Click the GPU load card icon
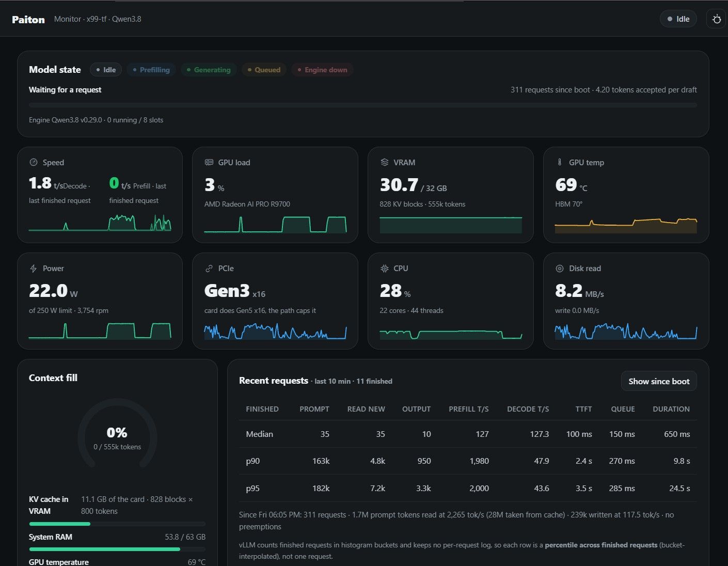Image resolution: width=728 pixels, height=566 pixels. point(209,162)
